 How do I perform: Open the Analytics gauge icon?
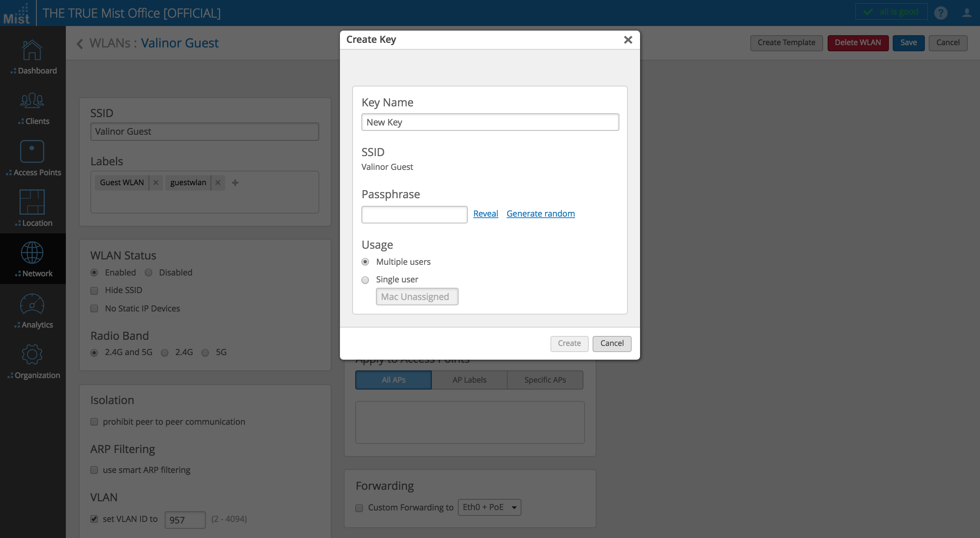32,305
